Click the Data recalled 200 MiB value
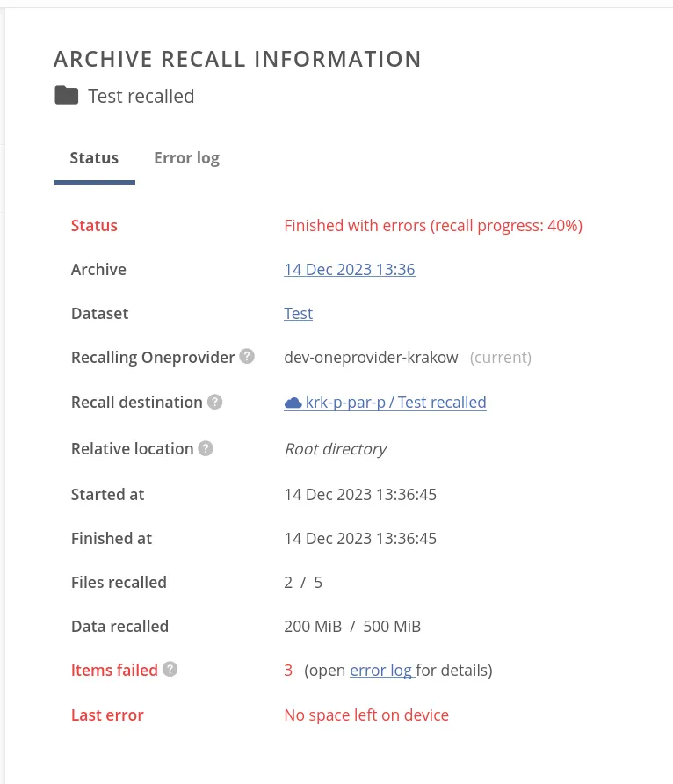This screenshot has height=784, width=673. coord(313,626)
